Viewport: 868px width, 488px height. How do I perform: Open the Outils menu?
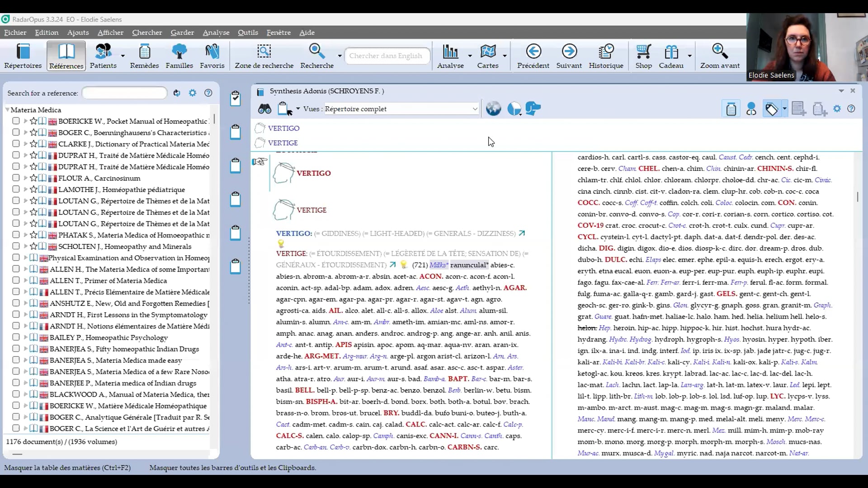248,33
